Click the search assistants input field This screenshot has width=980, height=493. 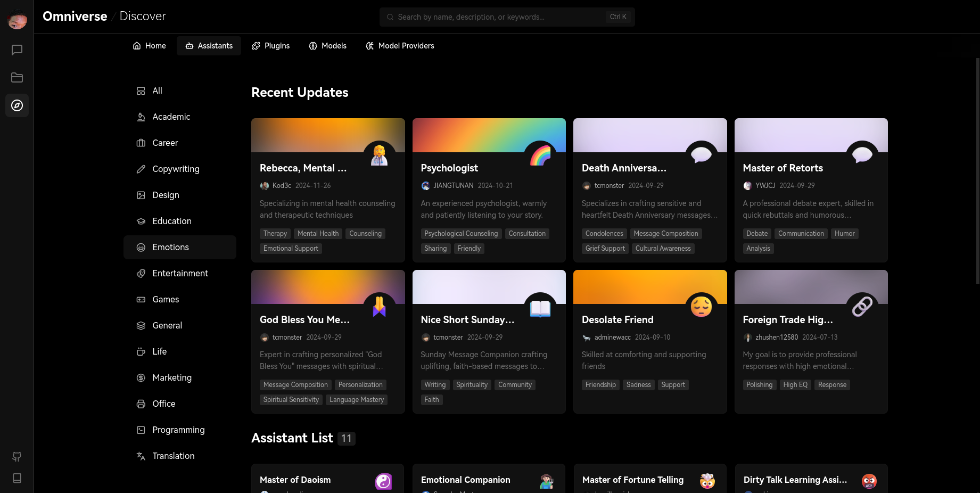507,17
